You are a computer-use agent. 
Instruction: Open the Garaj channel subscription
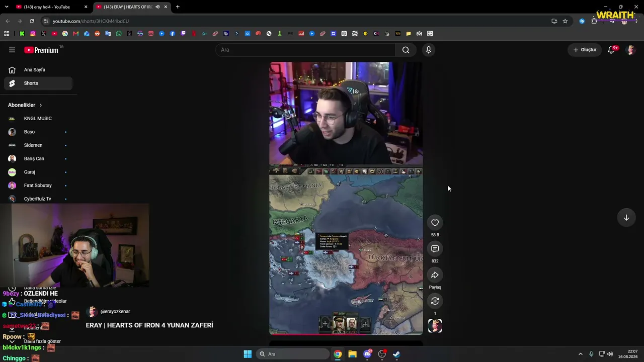(38, 172)
